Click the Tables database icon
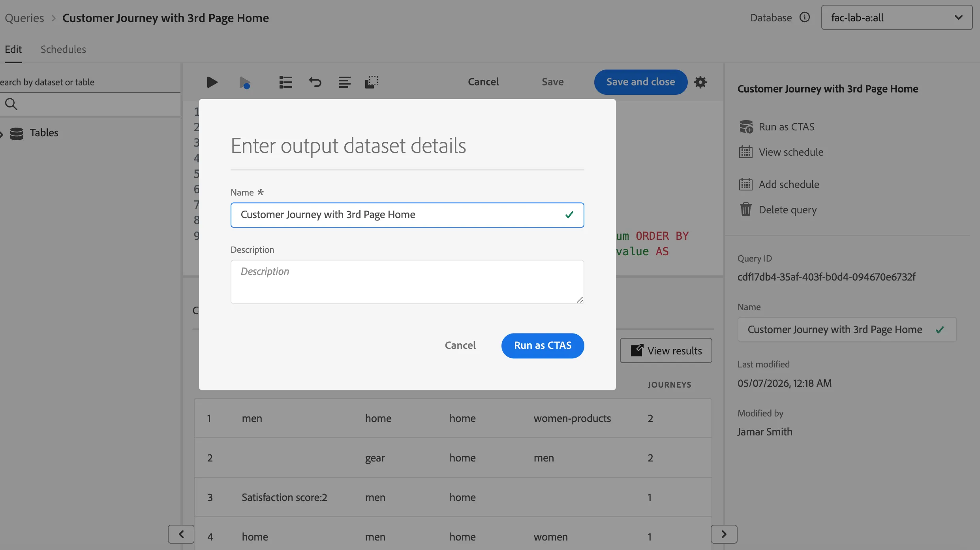This screenshot has height=550, width=980. click(x=17, y=134)
